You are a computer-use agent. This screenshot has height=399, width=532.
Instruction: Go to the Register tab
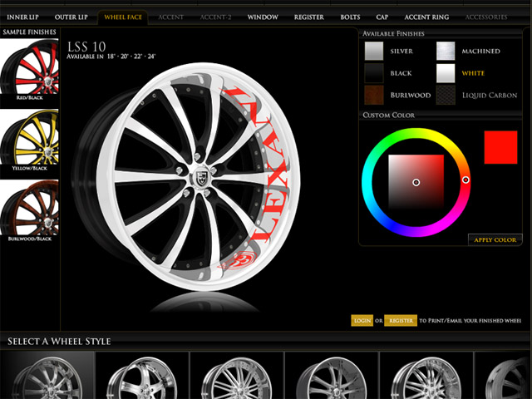pos(308,17)
